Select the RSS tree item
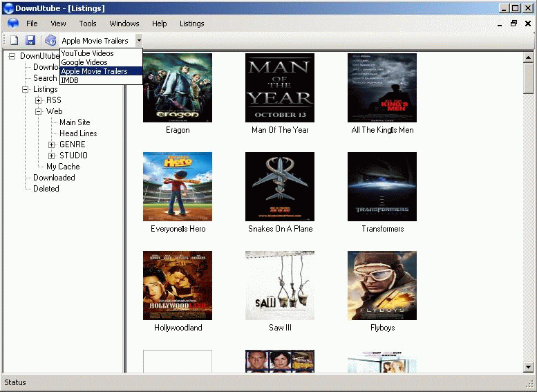 (x=54, y=100)
